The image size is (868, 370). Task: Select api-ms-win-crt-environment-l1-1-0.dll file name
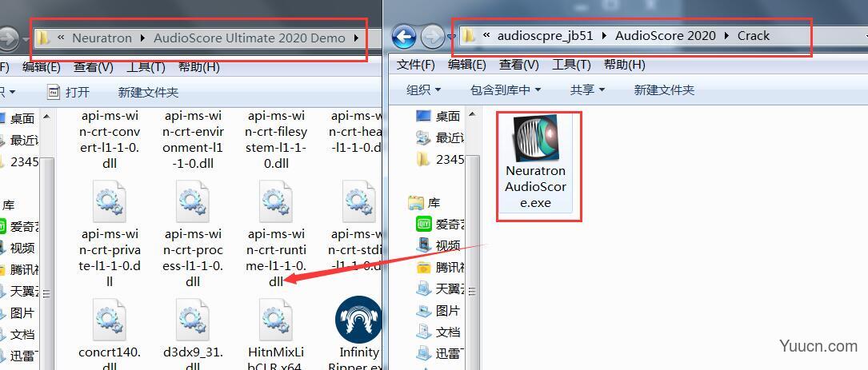click(193, 140)
